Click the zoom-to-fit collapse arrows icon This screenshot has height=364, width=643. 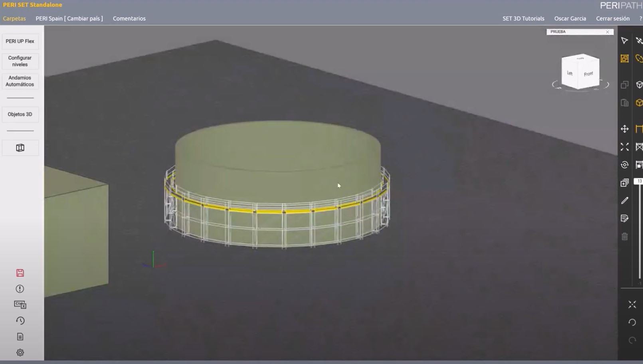tap(632, 305)
